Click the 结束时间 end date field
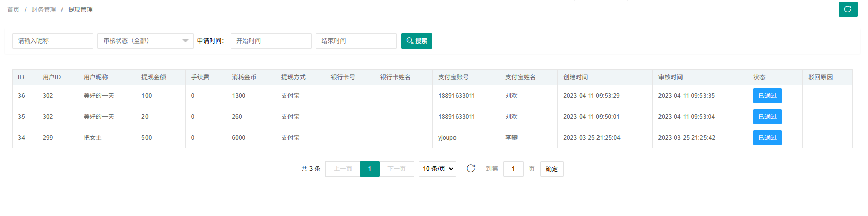868x216 pixels. click(356, 41)
